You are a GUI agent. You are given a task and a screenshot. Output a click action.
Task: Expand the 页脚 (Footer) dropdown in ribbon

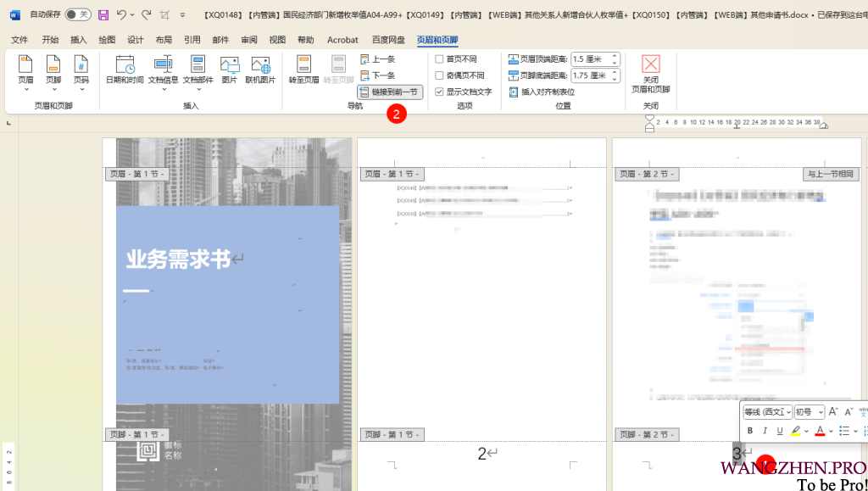point(53,72)
